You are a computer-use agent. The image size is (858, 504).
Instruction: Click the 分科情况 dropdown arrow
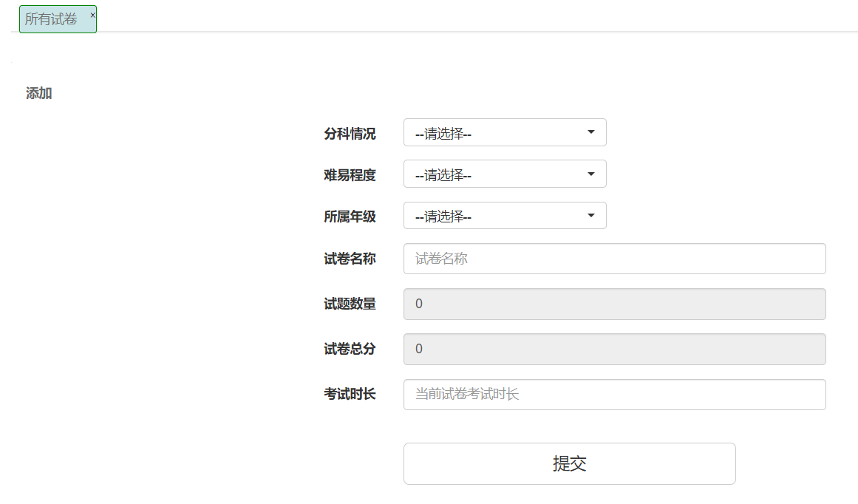click(590, 132)
